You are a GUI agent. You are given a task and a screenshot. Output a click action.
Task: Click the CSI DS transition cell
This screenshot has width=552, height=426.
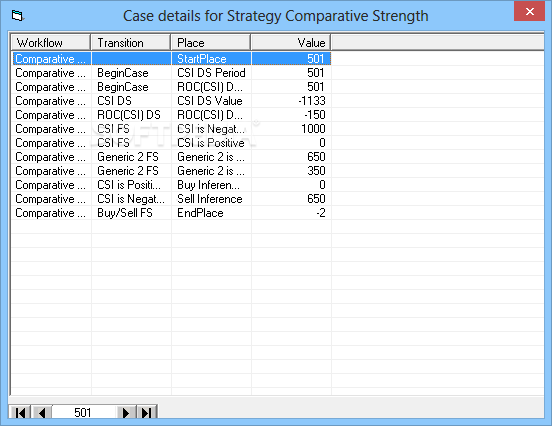pos(131,101)
